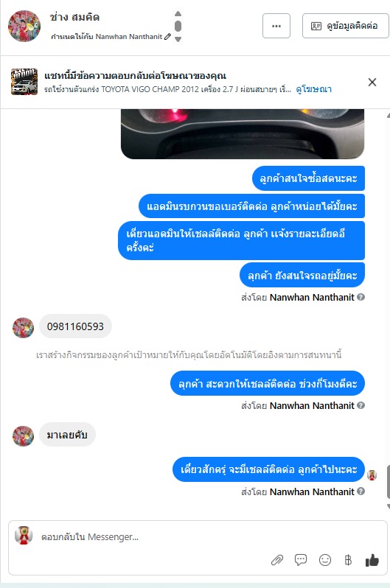Click help icon under the last sent message
Viewport: 390px width, 588px height.
361,491
